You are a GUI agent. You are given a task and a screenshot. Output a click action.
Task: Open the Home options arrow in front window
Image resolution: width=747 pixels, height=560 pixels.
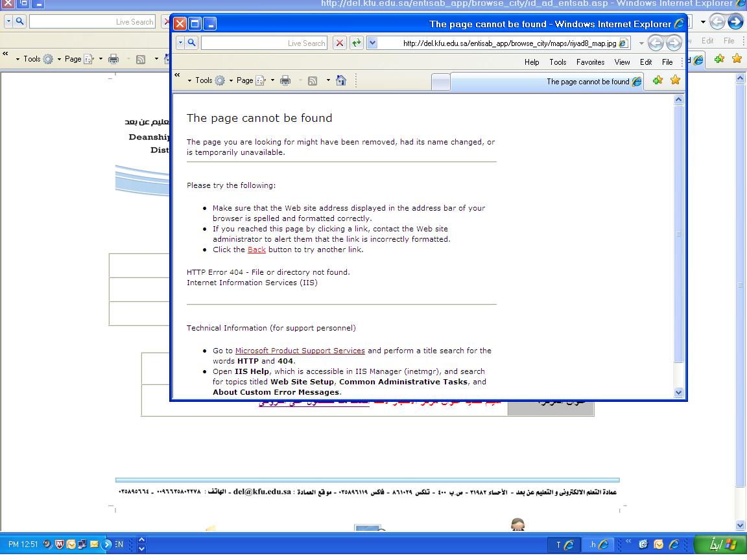click(328, 80)
